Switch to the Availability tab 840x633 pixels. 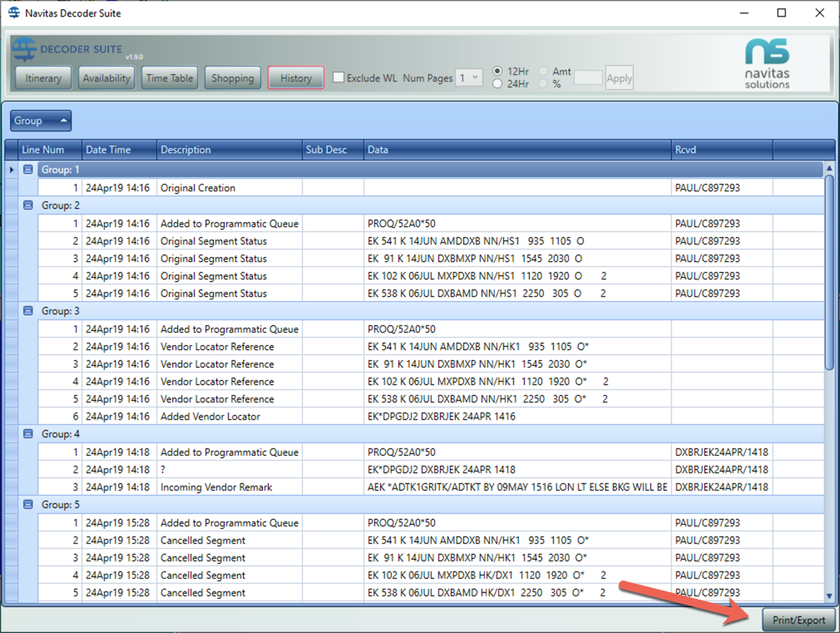tap(106, 78)
